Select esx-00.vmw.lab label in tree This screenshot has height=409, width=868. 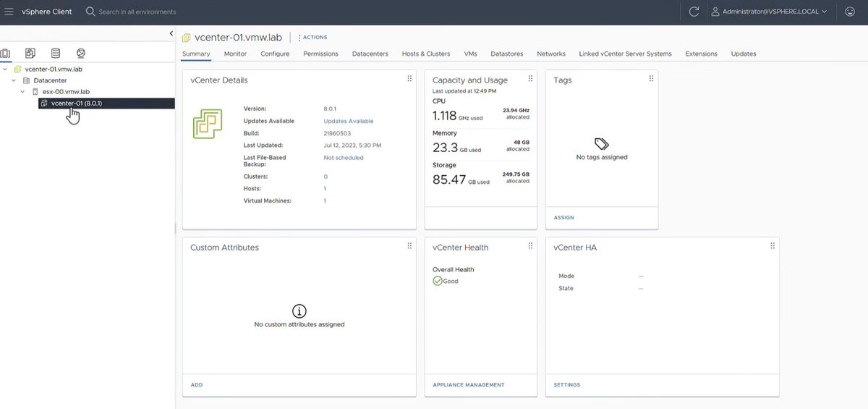(66, 92)
